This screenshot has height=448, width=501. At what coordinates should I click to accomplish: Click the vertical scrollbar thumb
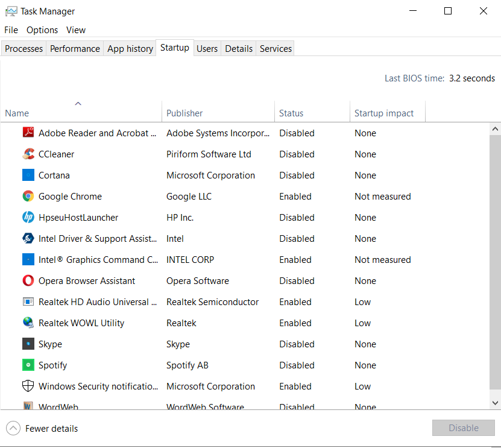(495, 262)
